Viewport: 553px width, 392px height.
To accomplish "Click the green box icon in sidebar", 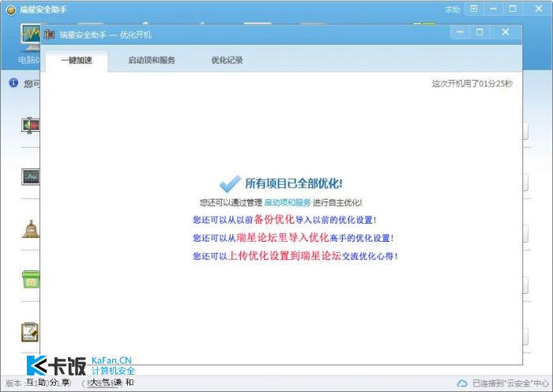I will [31, 280].
